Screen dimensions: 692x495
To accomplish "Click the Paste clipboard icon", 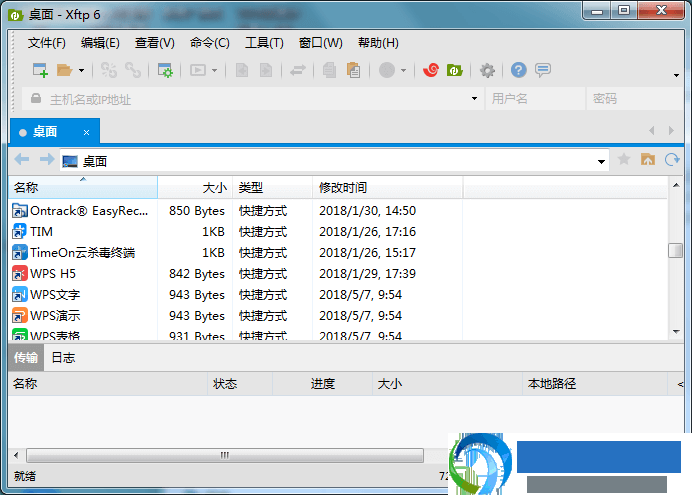I will pyautogui.click(x=354, y=70).
